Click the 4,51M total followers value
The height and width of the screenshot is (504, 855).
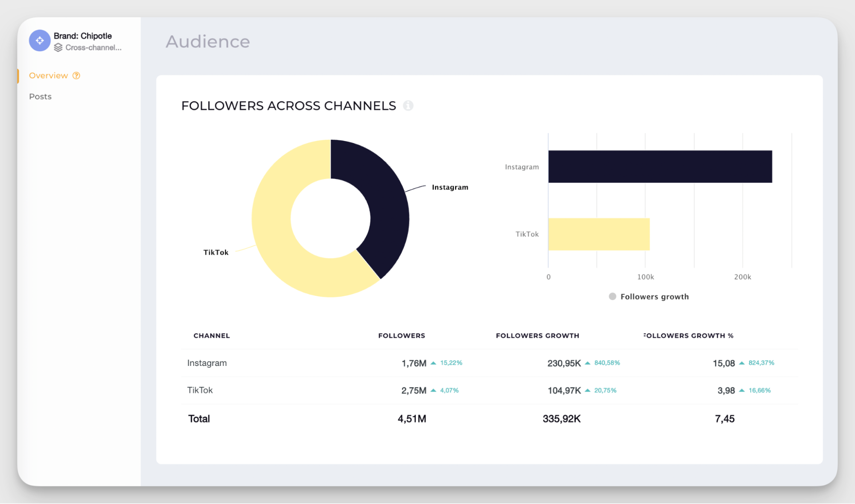(x=412, y=419)
